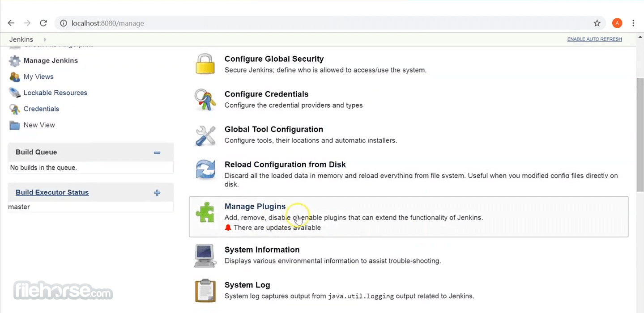This screenshot has width=644, height=313.
Task: Click the wrench icon for Global Tool Configuration
Action: (x=205, y=135)
